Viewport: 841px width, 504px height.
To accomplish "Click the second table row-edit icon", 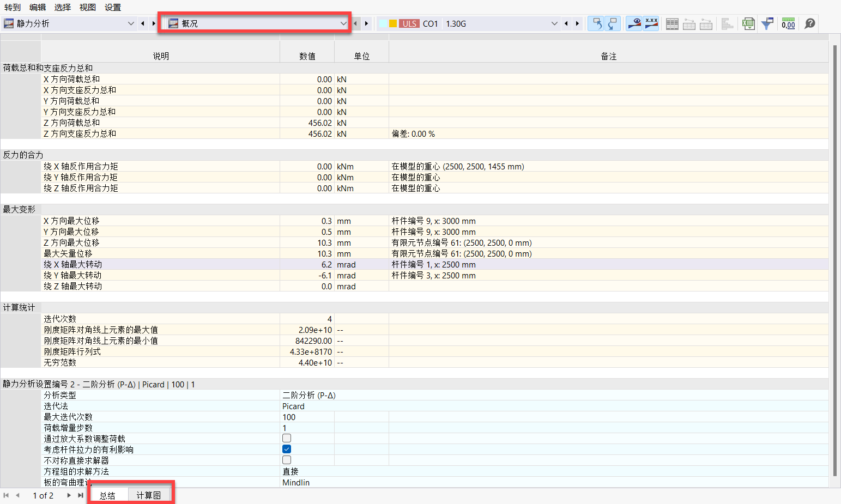I will pos(706,24).
